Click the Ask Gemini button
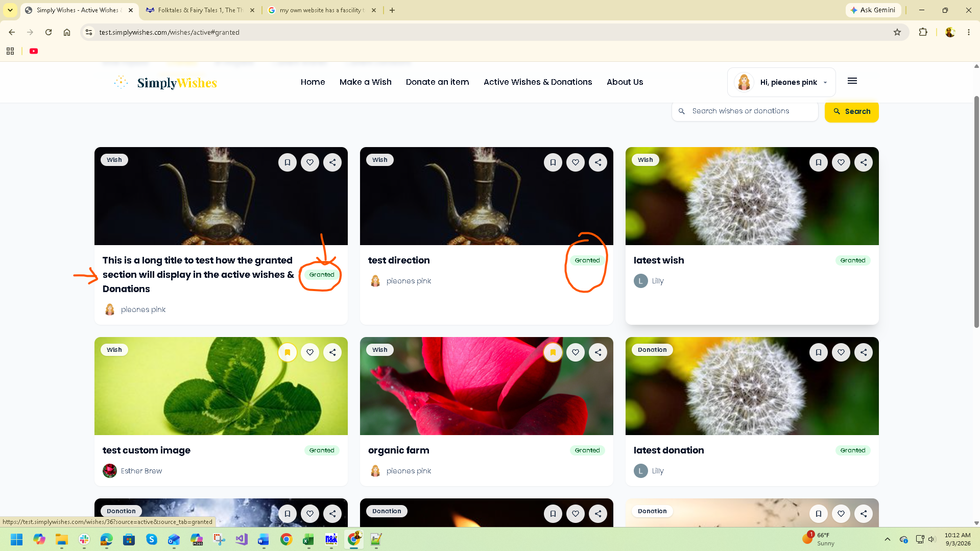Image resolution: width=980 pixels, height=551 pixels. pos(873,10)
